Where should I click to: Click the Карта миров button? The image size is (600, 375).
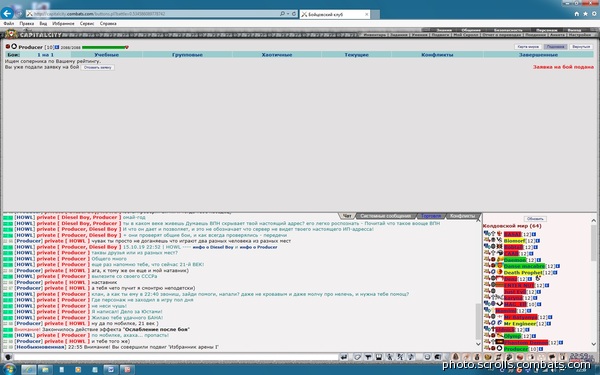[x=528, y=47]
